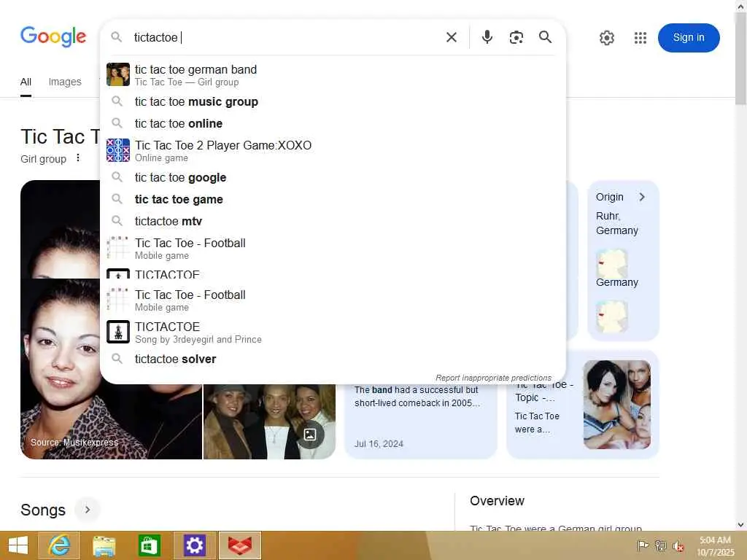Image resolution: width=747 pixels, height=560 pixels.
Task: Switch to the red browser taskbar icon
Action: coord(240,545)
